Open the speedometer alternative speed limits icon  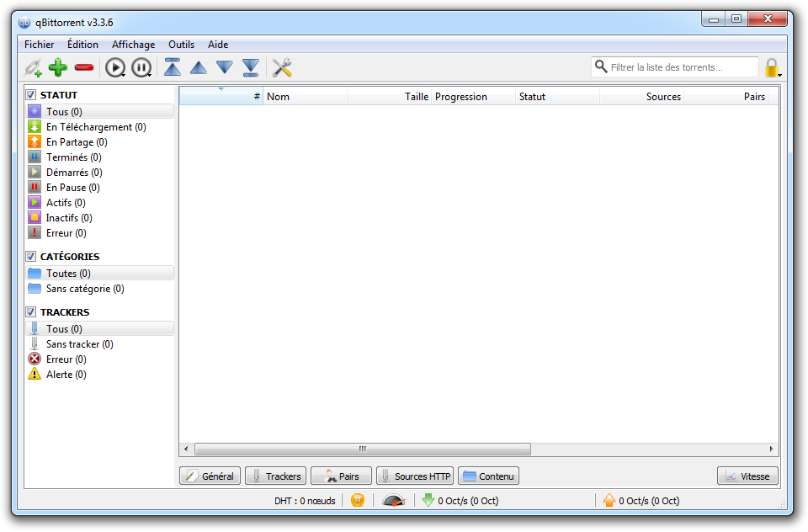tap(392, 500)
